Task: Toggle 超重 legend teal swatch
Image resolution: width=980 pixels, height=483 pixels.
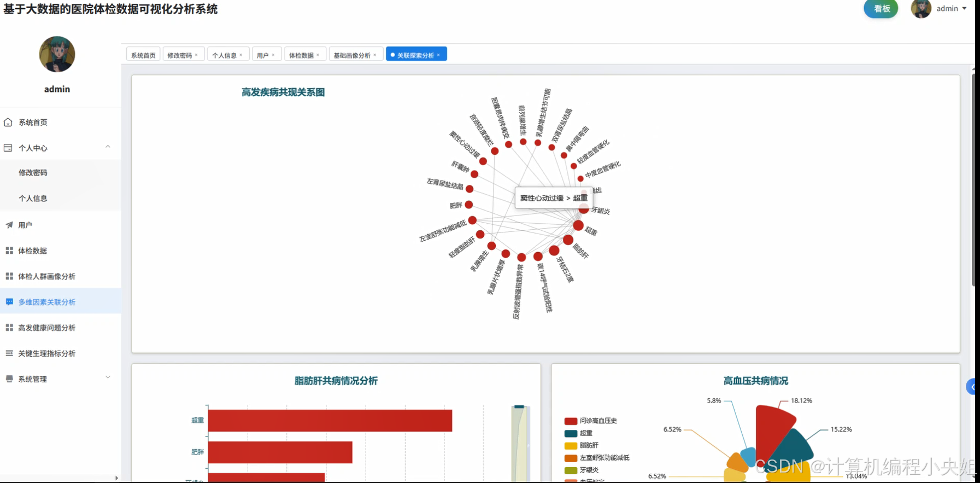Action: [x=571, y=433]
